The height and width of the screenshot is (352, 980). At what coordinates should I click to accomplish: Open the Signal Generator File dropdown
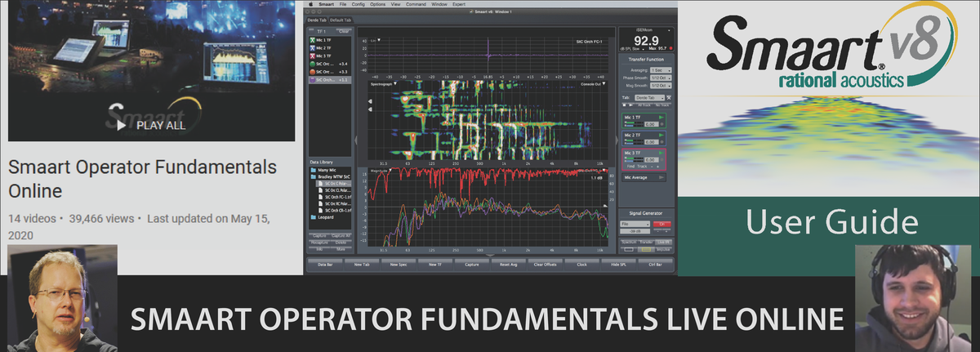tap(635, 224)
